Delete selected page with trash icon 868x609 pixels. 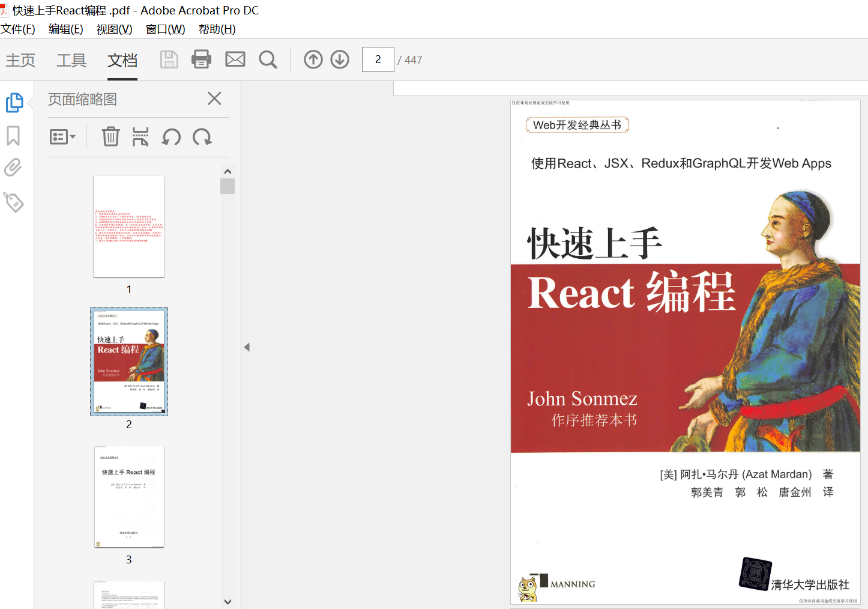(110, 137)
